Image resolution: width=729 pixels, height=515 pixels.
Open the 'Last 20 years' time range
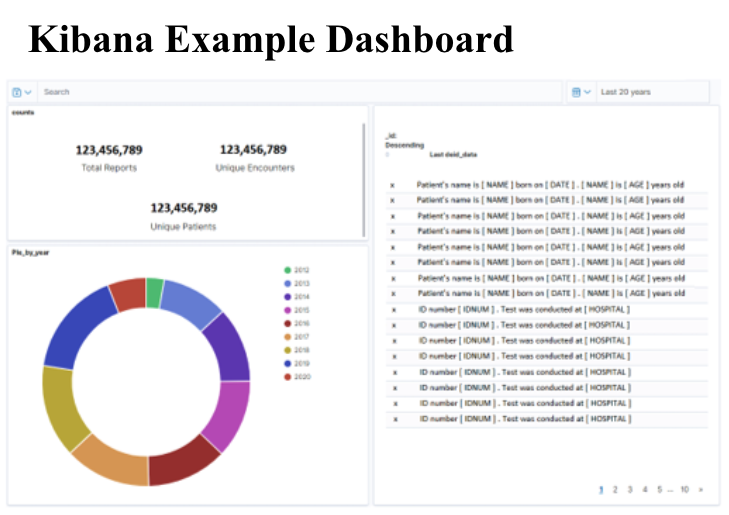tap(626, 92)
